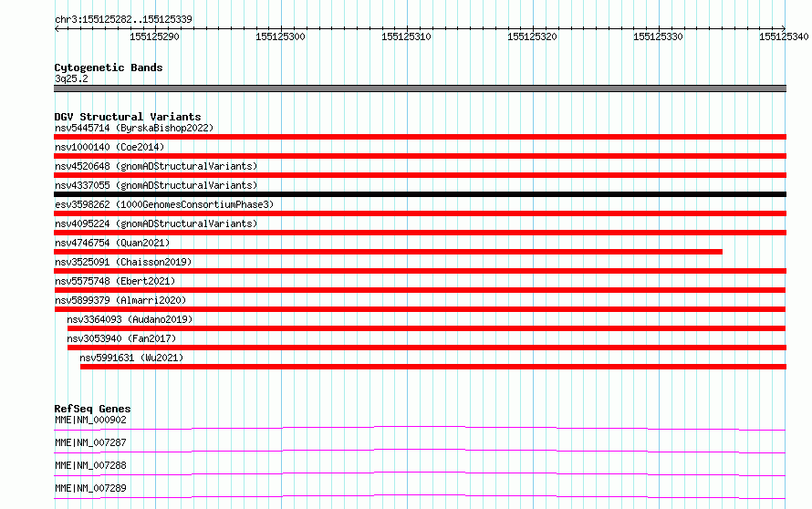Screen dimensions: 812x509
Task: Open transcript MME|NM_007289 label
Action: pos(90,488)
